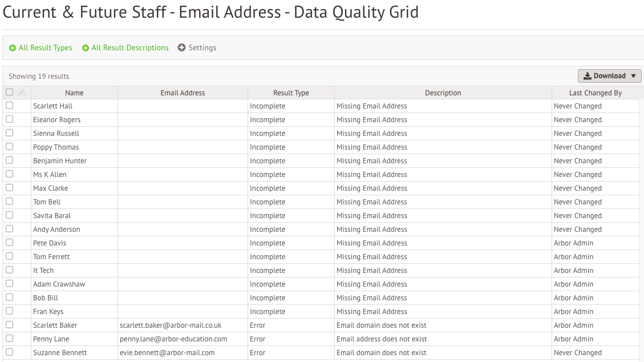Viewport: 644px width, 362px height.
Task: Click the green All Result Descriptions arrow icon
Action: pos(86,48)
